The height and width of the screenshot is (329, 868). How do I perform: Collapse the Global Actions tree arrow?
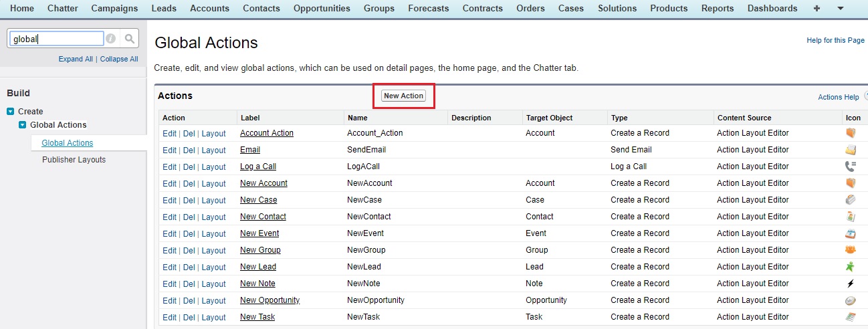click(x=23, y=125)
